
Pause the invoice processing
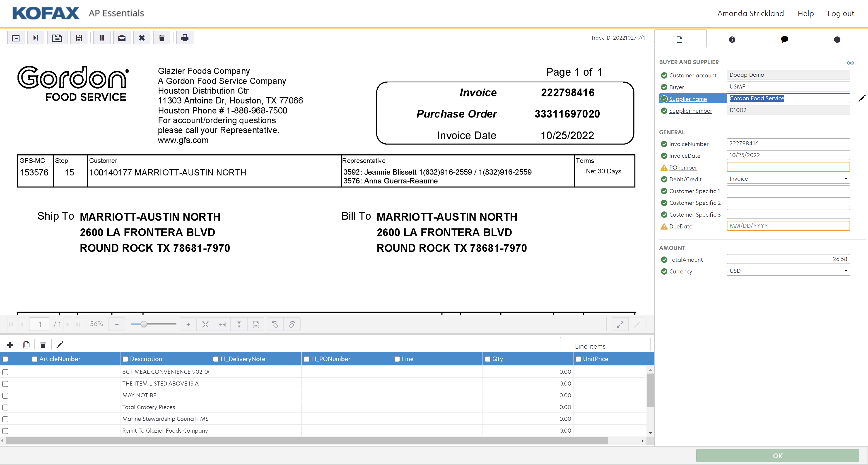click(x=102, y=38)
